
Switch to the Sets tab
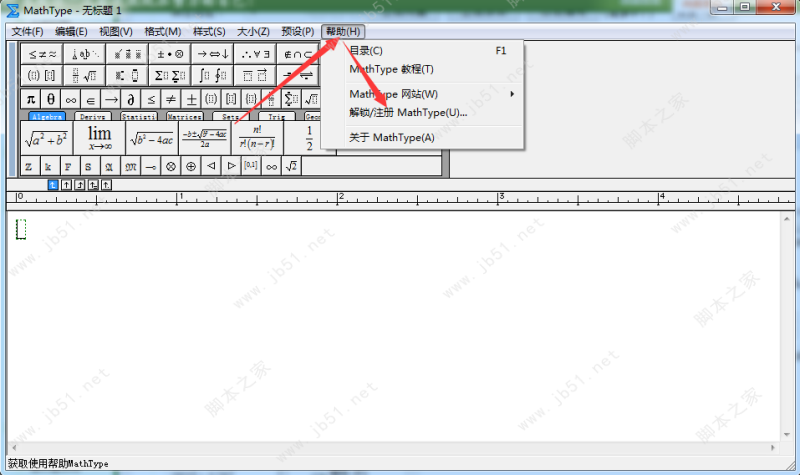coord(231,116)
